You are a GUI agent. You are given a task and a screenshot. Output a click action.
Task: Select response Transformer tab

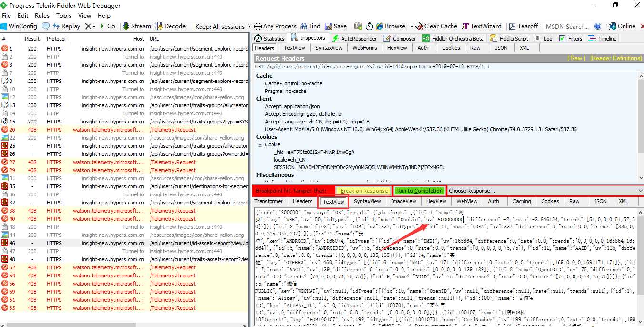point(268,201)
